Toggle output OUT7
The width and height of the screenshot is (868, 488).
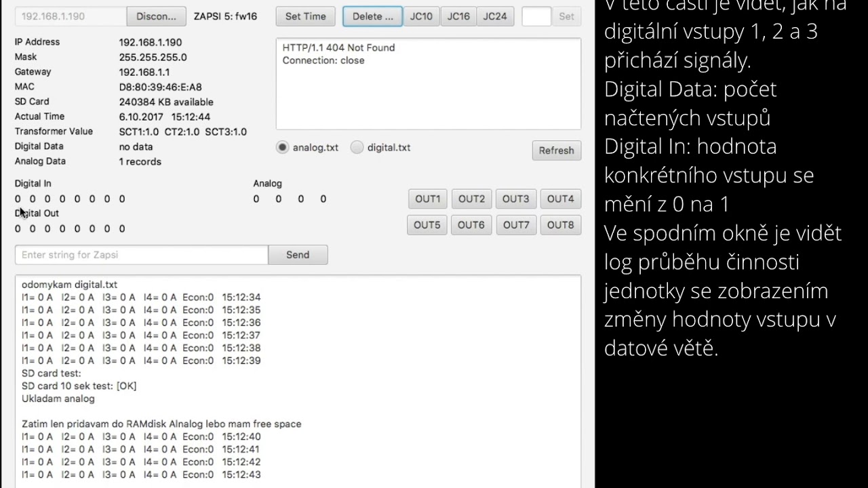[x=516, y=225]
